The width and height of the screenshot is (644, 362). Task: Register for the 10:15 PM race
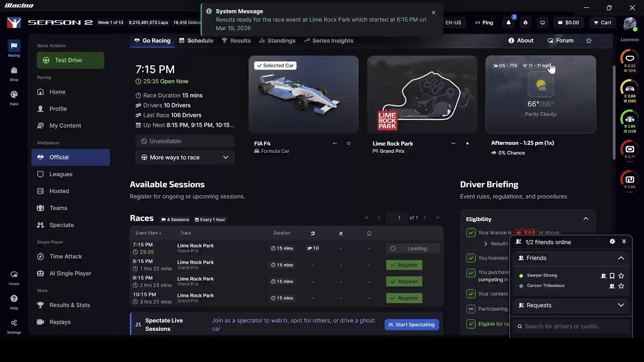click(x=404, y=298)
